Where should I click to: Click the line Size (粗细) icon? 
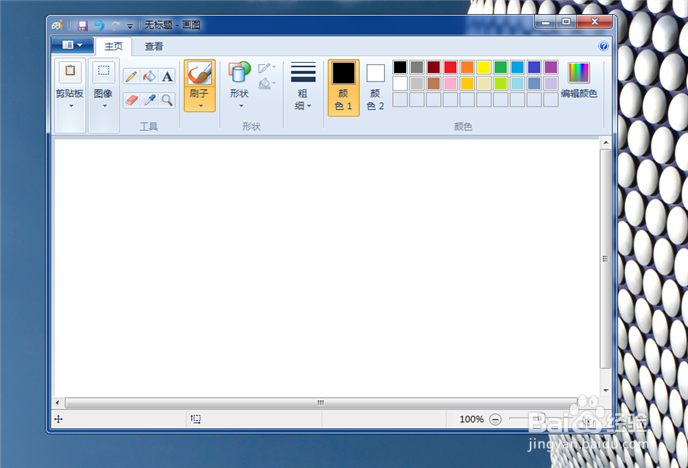coord(303,72)
